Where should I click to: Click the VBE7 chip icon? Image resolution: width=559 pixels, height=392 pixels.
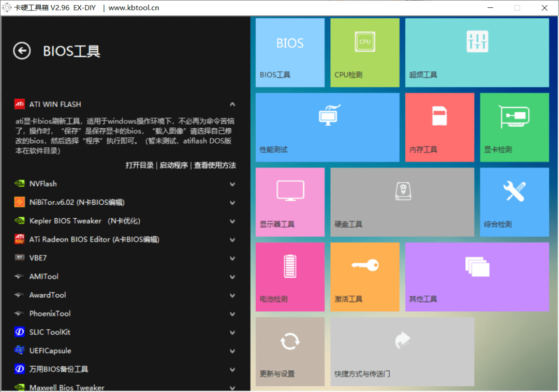tap(19, 258)
